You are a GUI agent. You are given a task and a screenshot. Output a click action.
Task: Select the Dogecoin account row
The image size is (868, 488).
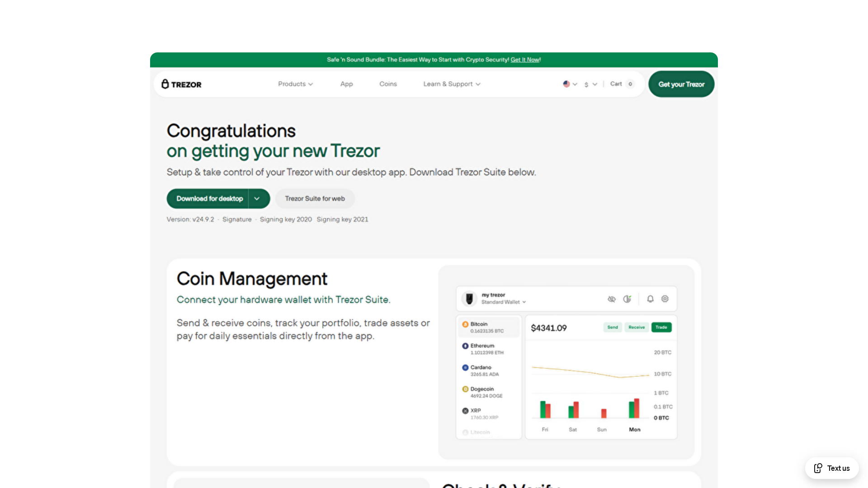coord(489,392)
